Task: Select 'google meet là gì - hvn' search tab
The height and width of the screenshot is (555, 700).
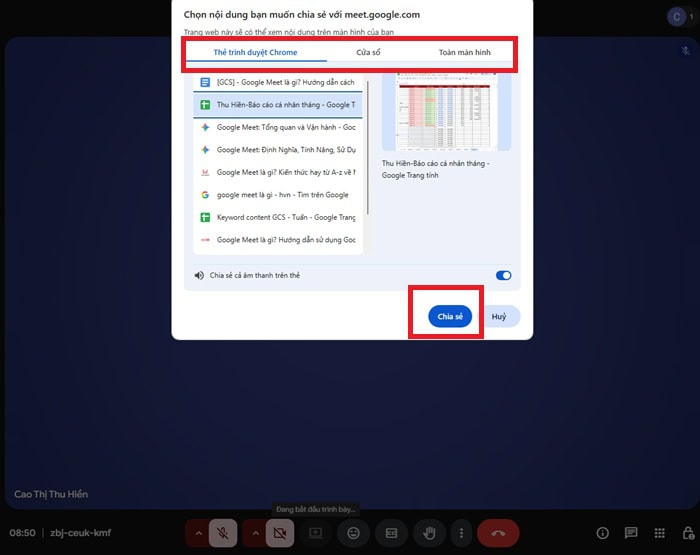Action: click(x=278, y=195)
